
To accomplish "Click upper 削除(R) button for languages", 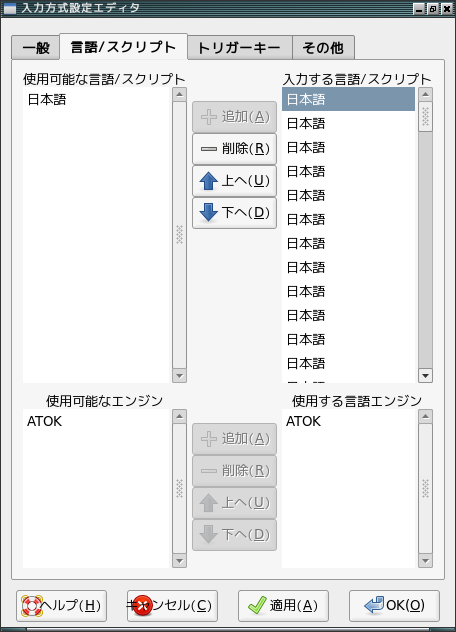I will pyautogui.click(x=234, y=149).
